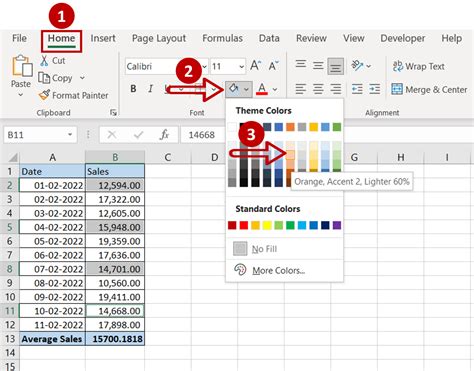Toggle Wrap Text
The image size is (474, 371).
(419, 66)
